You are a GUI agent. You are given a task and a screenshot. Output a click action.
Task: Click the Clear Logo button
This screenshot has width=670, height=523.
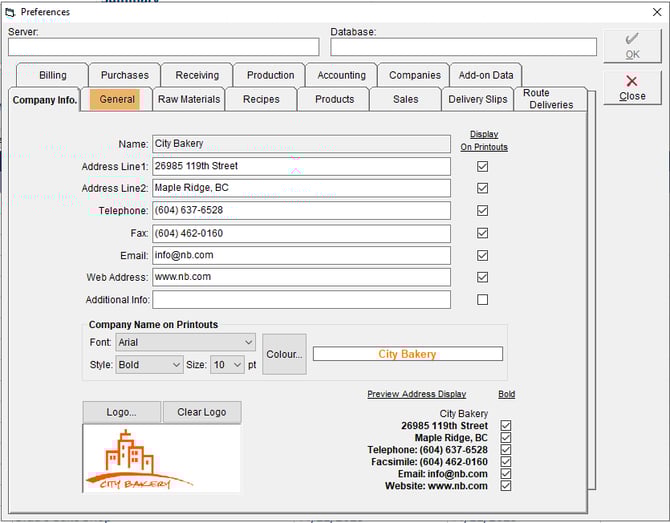[x=202, y=412]
